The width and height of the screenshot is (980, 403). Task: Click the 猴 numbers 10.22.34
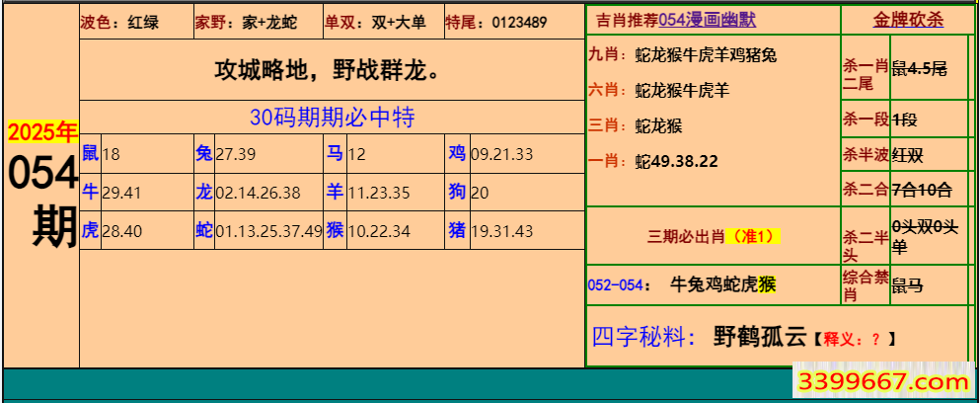[x=379, y=231]
